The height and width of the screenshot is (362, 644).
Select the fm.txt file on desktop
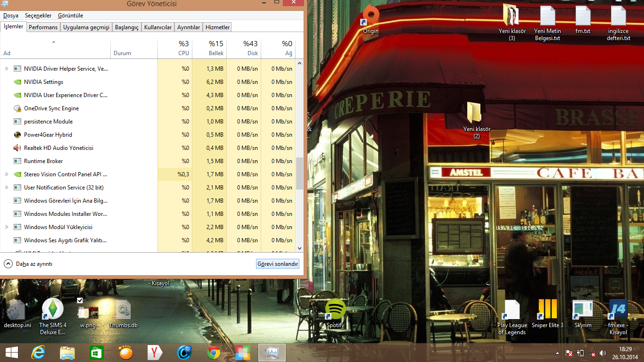click(583, 19)
